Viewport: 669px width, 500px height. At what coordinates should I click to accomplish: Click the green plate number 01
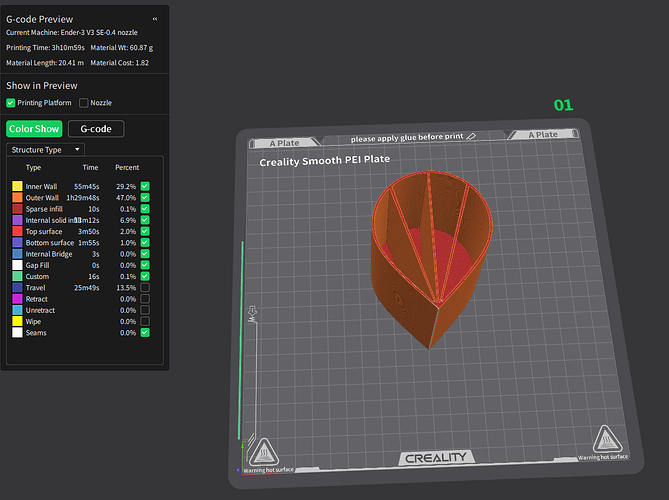(563, 105)
